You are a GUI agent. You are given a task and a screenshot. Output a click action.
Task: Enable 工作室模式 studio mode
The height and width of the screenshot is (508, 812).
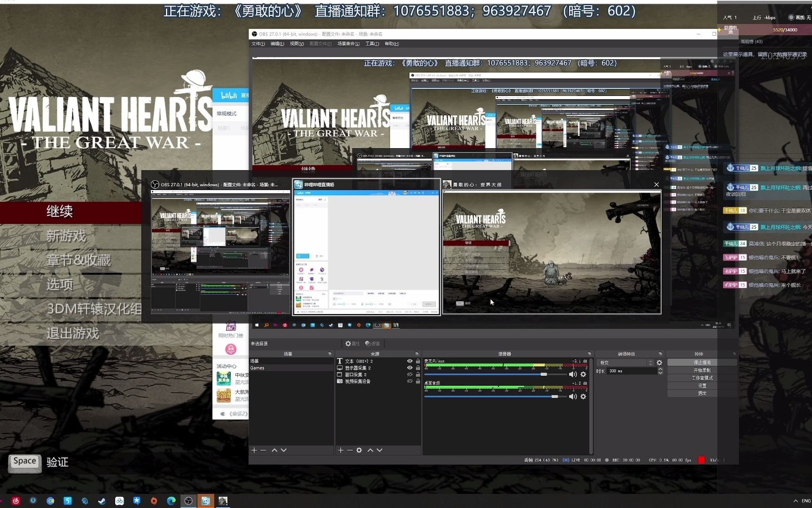(702, 378)
